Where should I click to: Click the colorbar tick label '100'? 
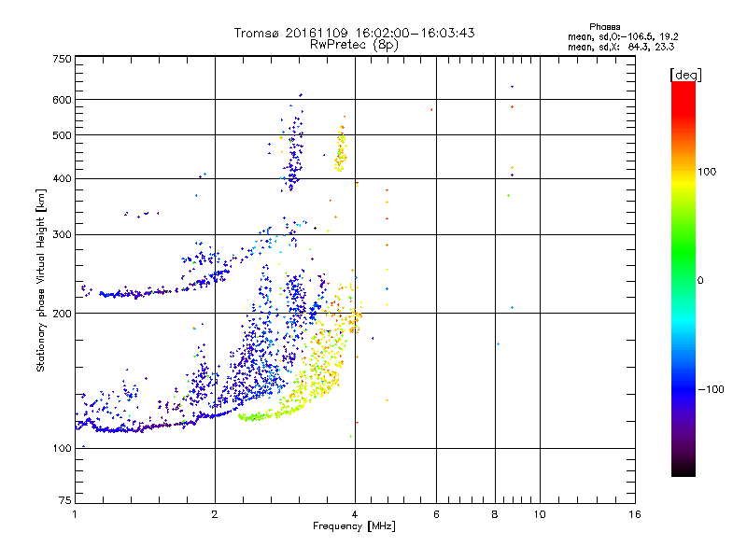click(x=707, y=172)
